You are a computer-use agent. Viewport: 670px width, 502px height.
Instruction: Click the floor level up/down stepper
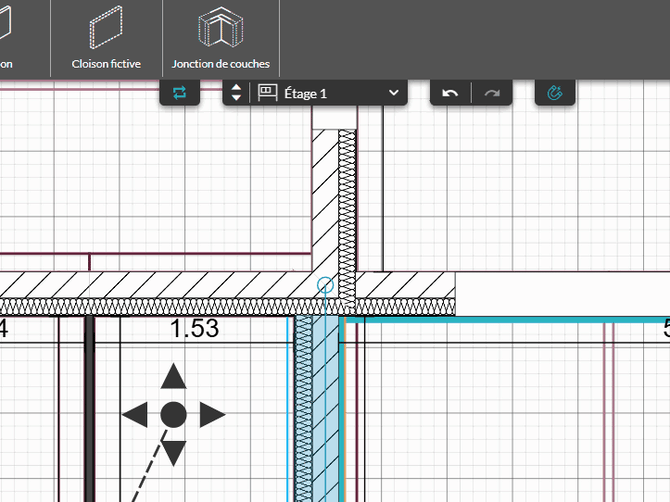(236, 93)
